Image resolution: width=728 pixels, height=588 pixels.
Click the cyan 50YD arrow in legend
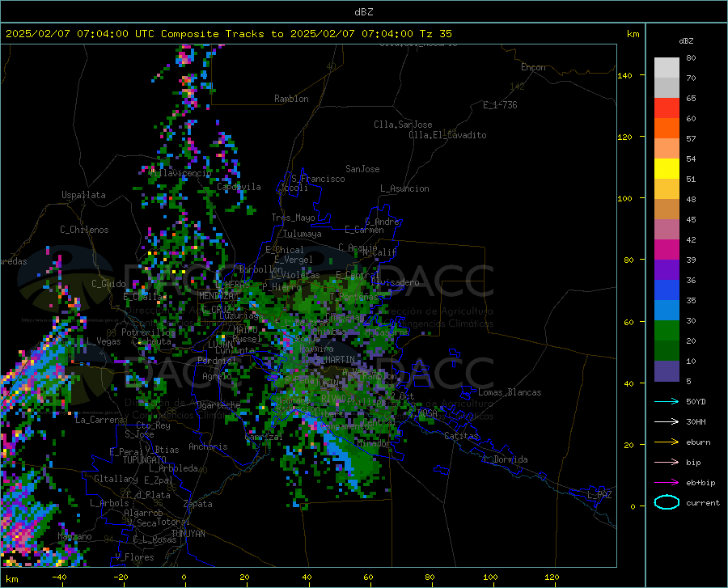click(667, 401)
